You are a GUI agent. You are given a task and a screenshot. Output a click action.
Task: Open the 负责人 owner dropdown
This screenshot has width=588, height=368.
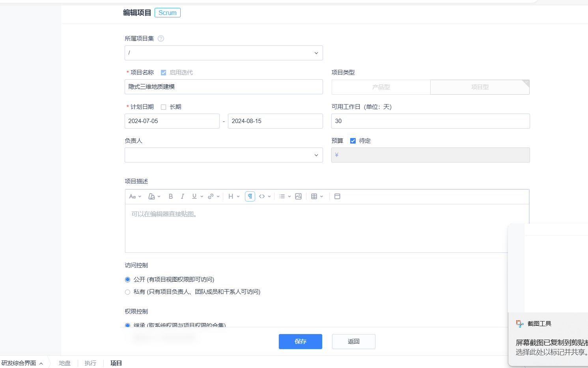coord(224,155)
